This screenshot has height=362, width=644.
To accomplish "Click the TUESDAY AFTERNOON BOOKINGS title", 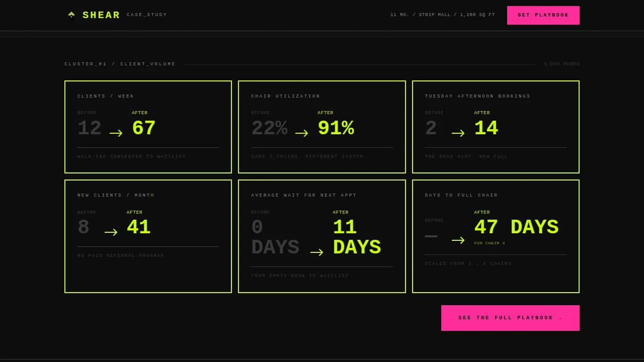I will [x=477, y=96].
